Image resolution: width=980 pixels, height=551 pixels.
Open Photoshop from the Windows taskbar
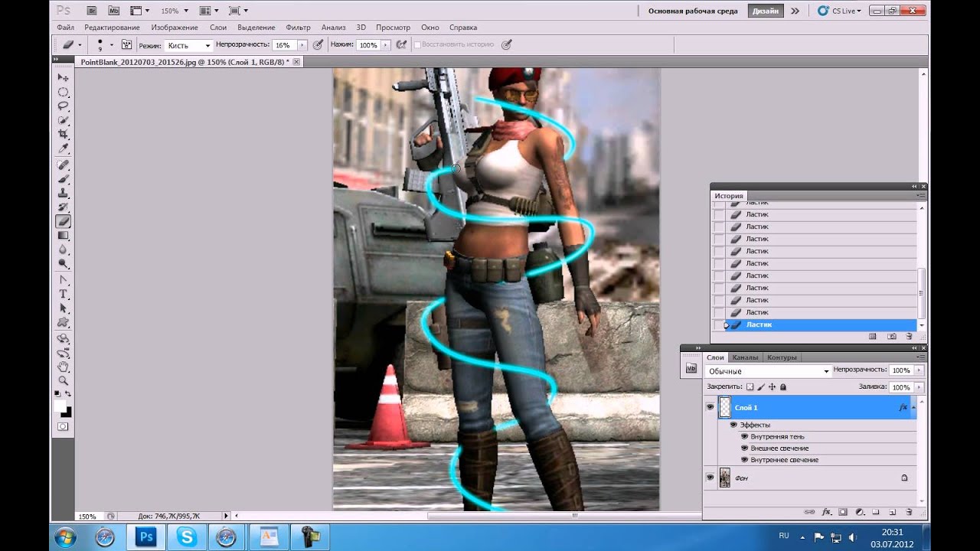click(145, 537)
